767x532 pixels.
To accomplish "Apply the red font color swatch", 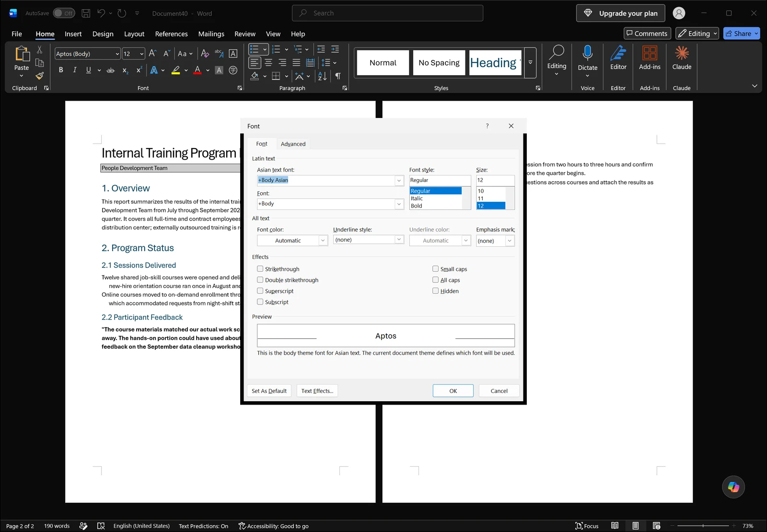I will 197,70.
